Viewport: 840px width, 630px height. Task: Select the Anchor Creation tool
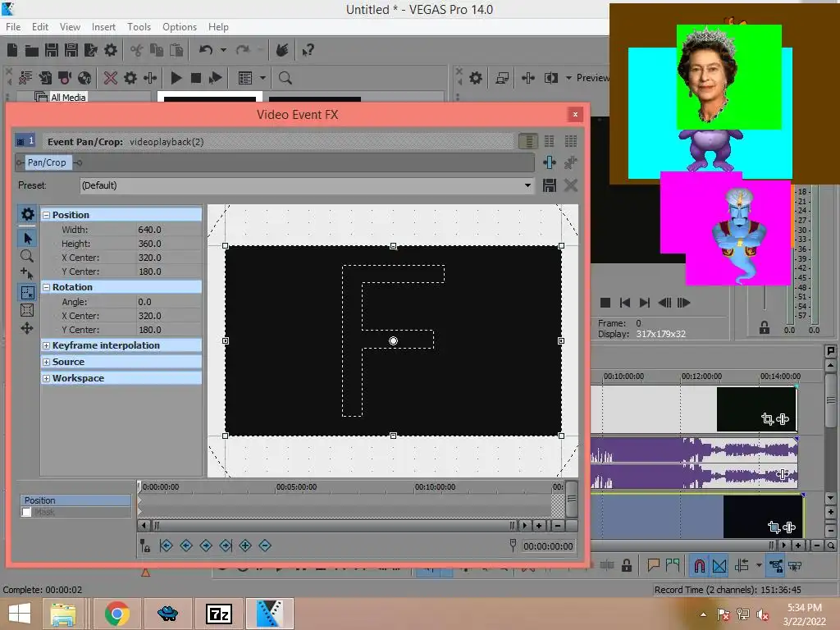pos(27,274)
